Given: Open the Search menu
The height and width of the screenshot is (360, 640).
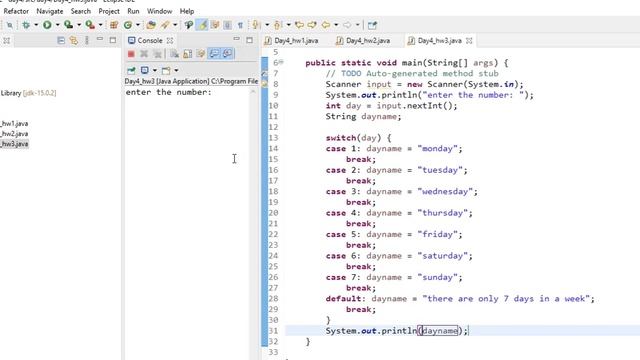Looking at the screenshot, I should [x=80, y=11].
